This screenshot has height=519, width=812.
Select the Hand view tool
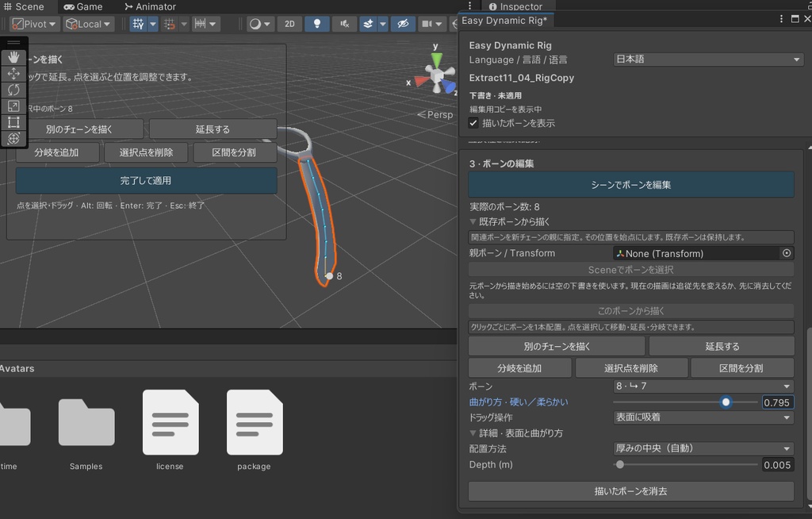click(13, 57)
